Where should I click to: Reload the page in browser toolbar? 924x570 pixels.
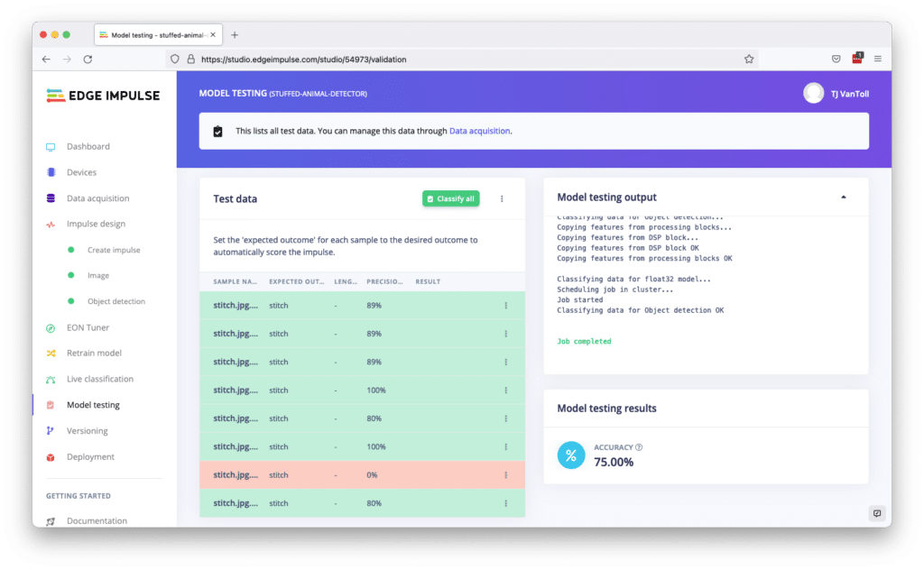point(88,60)
